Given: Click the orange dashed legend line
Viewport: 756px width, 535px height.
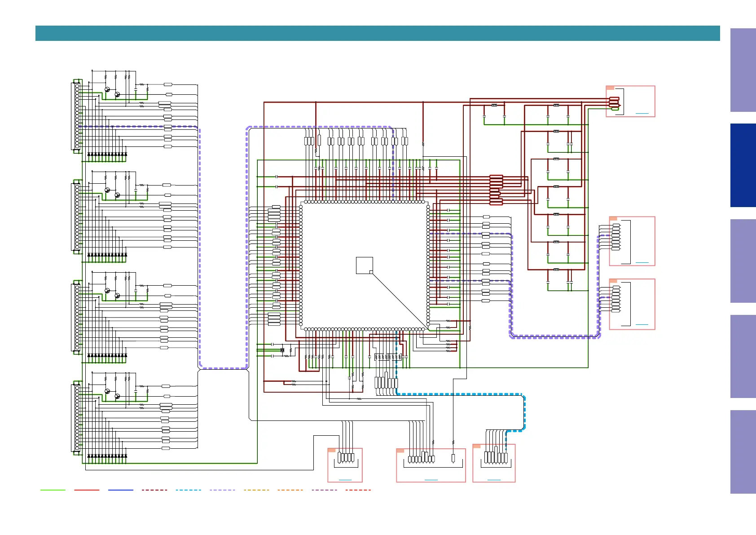Looking at the screenshot, I should [290, 490].
